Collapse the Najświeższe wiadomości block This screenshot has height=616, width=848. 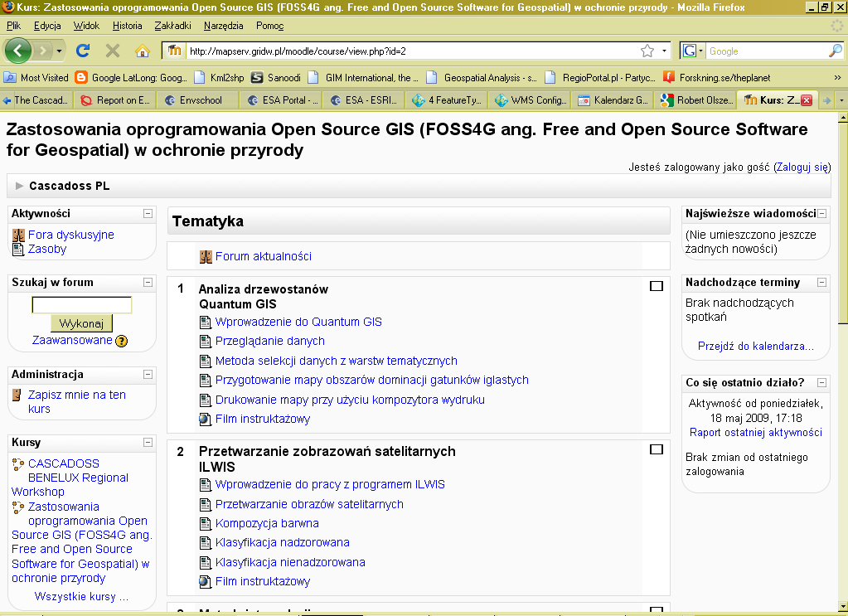[x=821, y=214]
